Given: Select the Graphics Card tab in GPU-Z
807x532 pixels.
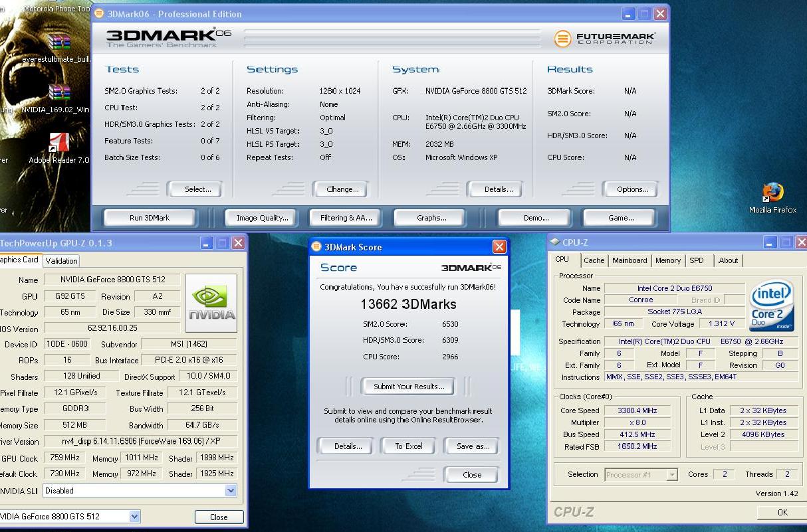Looking at the screenshot, I should [20, 260].
